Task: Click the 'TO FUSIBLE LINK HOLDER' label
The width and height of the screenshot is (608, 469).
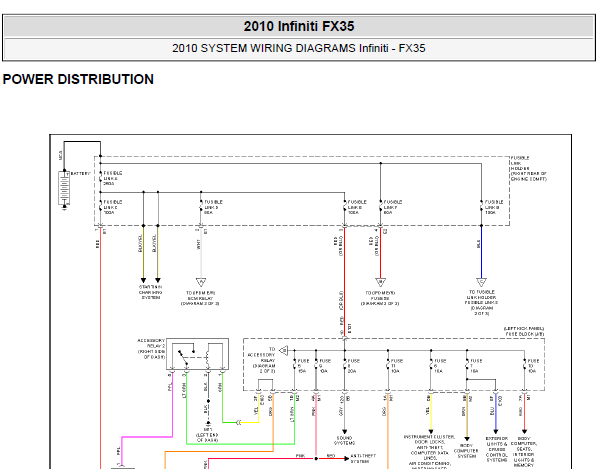Action: [x=481, y=303]
